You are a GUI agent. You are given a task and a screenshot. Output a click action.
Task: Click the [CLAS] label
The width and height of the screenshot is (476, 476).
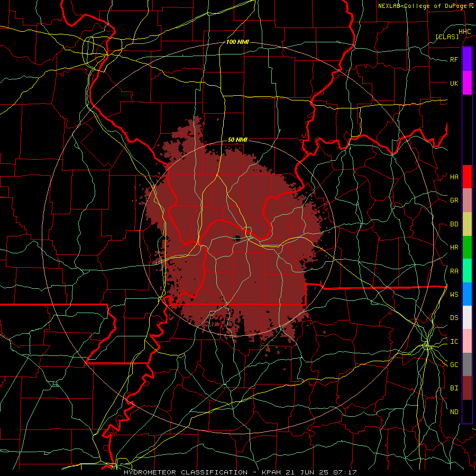pos(447,36)
